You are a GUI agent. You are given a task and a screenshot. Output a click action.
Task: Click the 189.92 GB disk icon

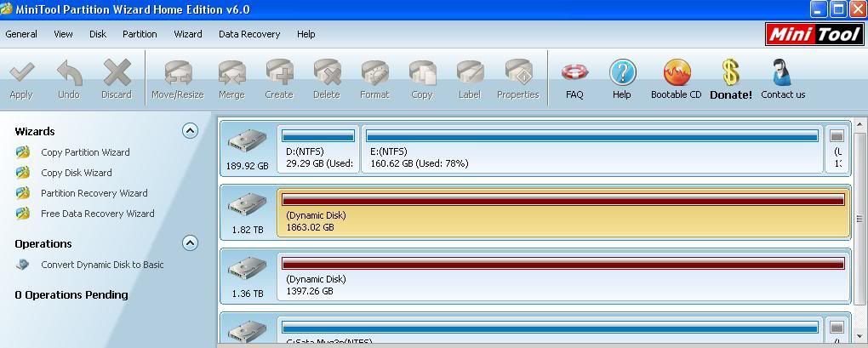[x=247, y=141]
